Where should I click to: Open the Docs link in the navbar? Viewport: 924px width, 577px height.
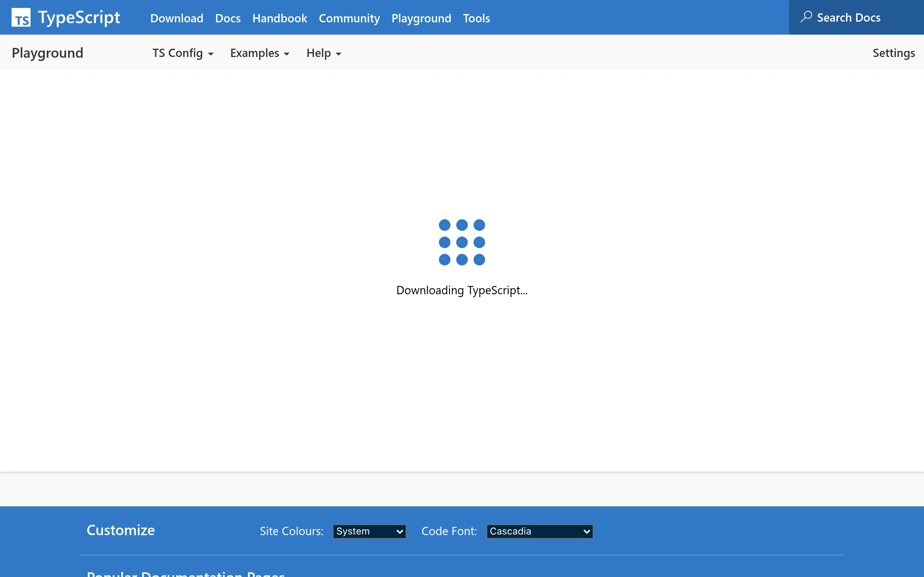(227, 18)
